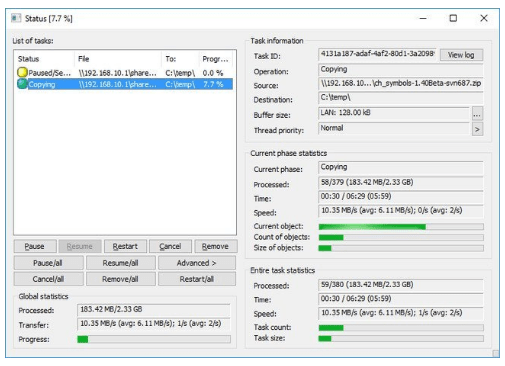Click Resume/all button

coord(121,263)
